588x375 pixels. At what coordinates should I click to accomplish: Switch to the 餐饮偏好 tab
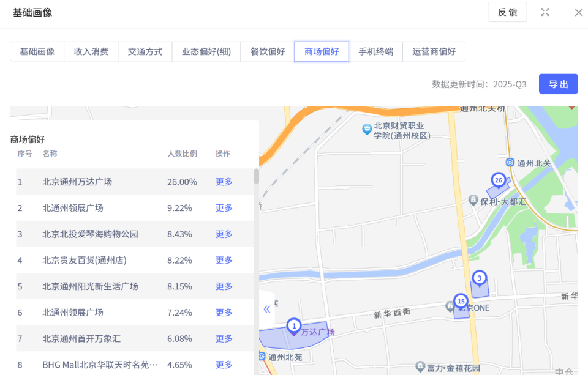(266, 51)
